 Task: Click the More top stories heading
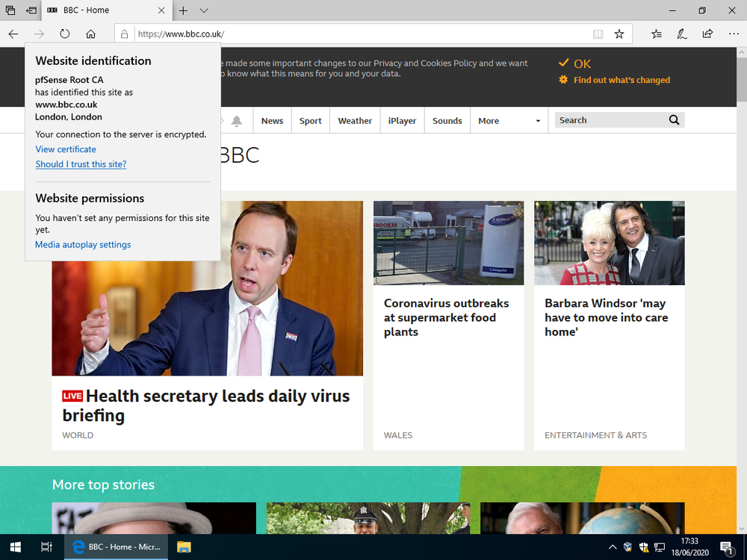coord(103,485)
